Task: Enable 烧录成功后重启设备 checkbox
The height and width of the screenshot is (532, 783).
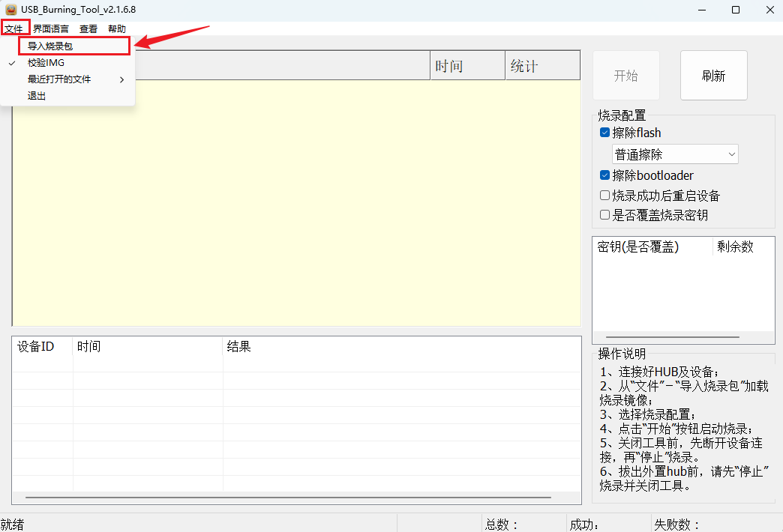Action: click(604, 196)
